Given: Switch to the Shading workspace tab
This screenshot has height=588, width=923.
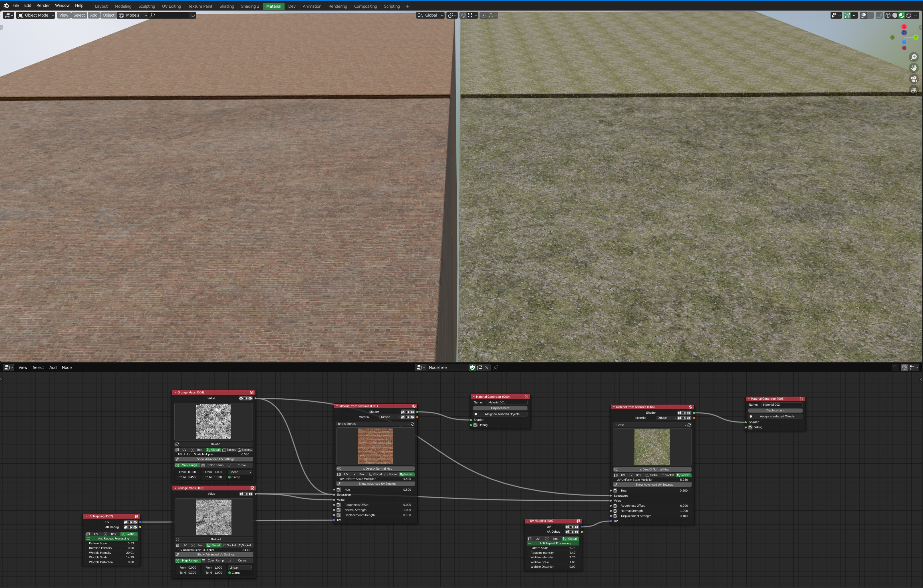Looking at the screenshot, I should [x=227, y=6].
